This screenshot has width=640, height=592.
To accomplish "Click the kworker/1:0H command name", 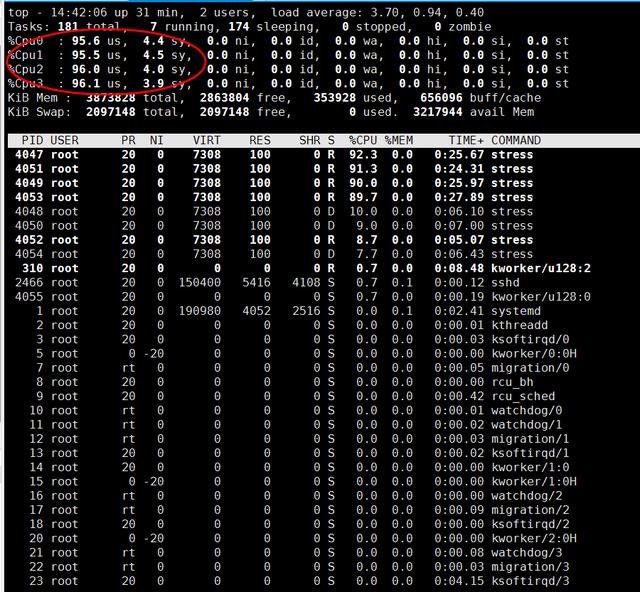I will [x=534, y=481].
